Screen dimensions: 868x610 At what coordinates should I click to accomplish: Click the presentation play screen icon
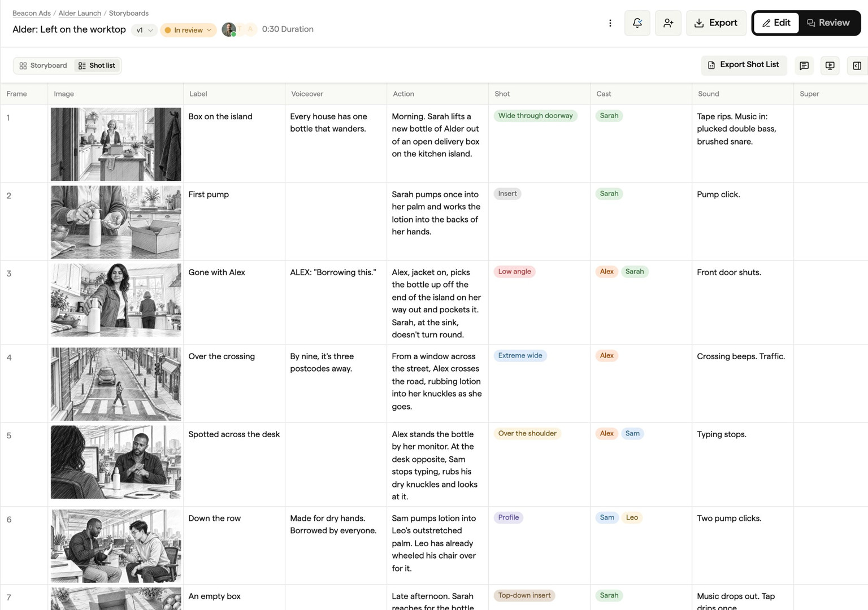pyautogui.click(x=830, y=66)
